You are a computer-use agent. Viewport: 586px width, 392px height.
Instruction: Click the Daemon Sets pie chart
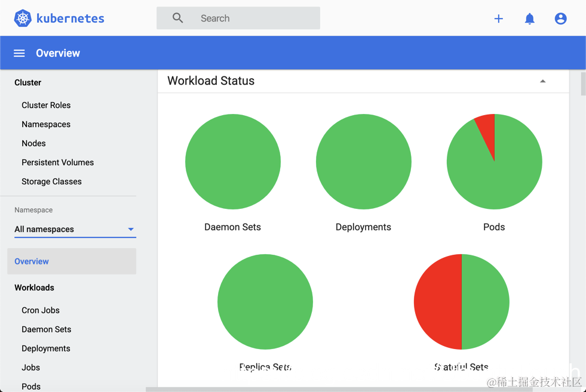tap(233, 162)
